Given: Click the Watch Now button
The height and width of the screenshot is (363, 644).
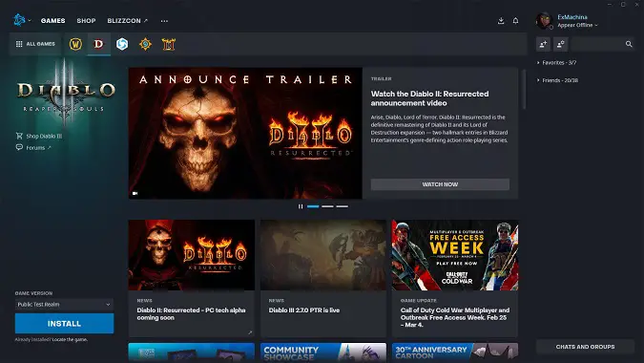Looking at the screenshot, I should (x=440, y=184).
